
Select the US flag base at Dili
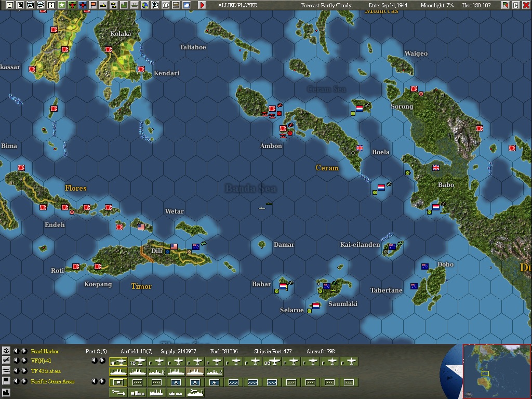click(174, 247)
